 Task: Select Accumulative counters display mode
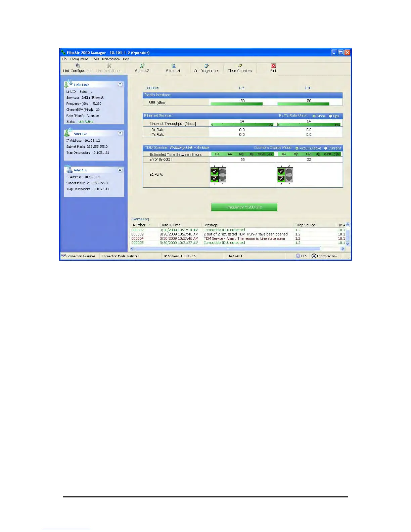pyautogui.click(x=297, y=148)
